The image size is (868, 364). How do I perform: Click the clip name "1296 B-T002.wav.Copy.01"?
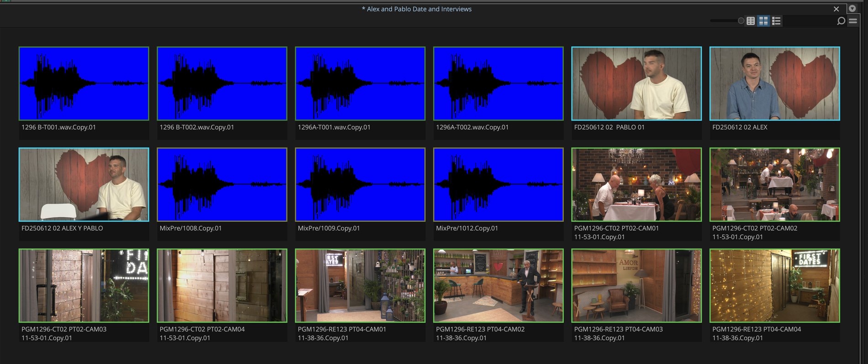[197, 127]
